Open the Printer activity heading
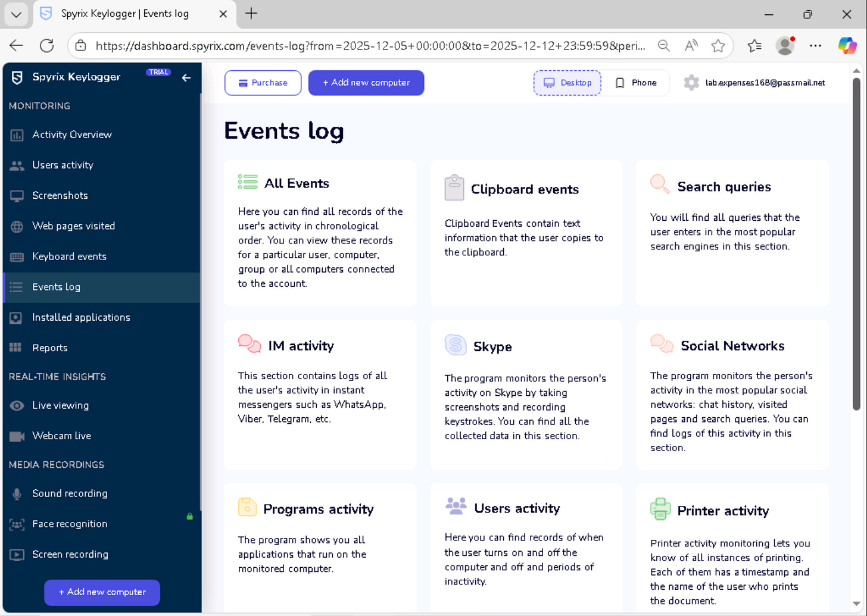Viewport: 867px width, 616px height. [x=723, y=511]
